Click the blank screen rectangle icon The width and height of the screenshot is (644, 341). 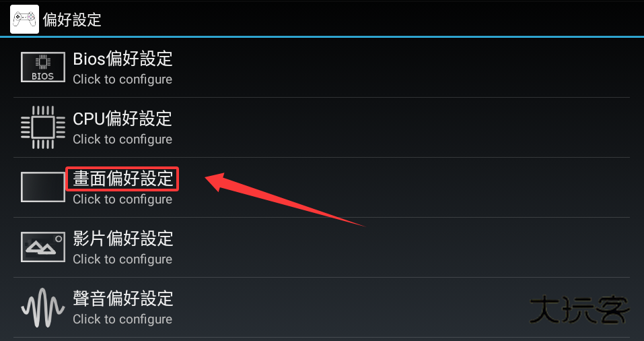pyautogui.click(x=43, y=187)
